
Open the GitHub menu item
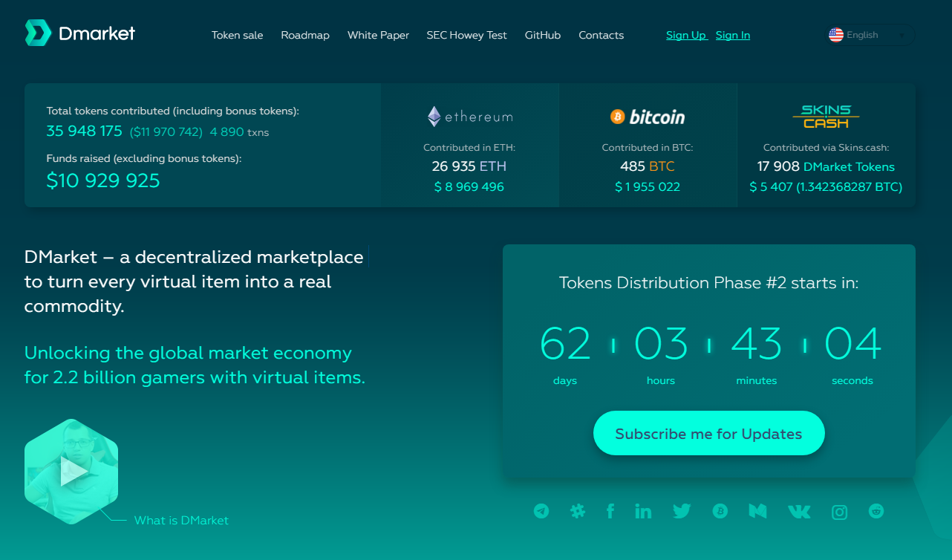coord(543,35)
